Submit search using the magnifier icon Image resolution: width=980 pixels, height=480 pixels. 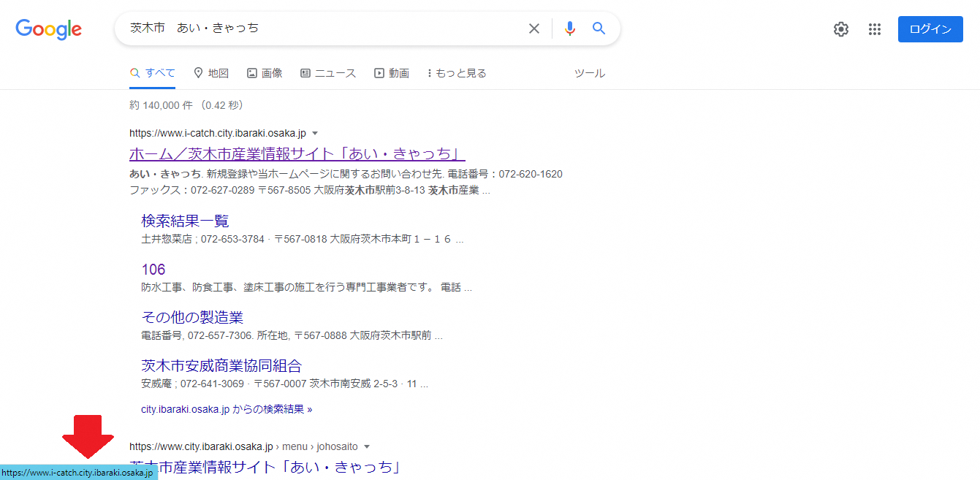click(599, 28)
